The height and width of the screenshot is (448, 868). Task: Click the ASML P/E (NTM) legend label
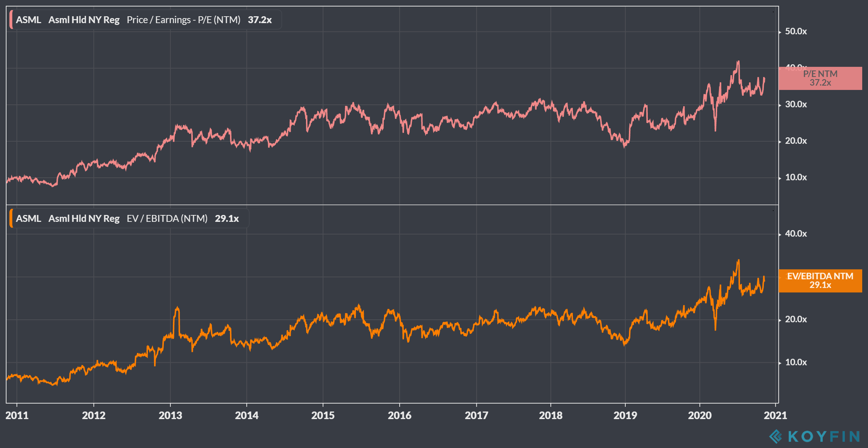[x=145, y=20]
